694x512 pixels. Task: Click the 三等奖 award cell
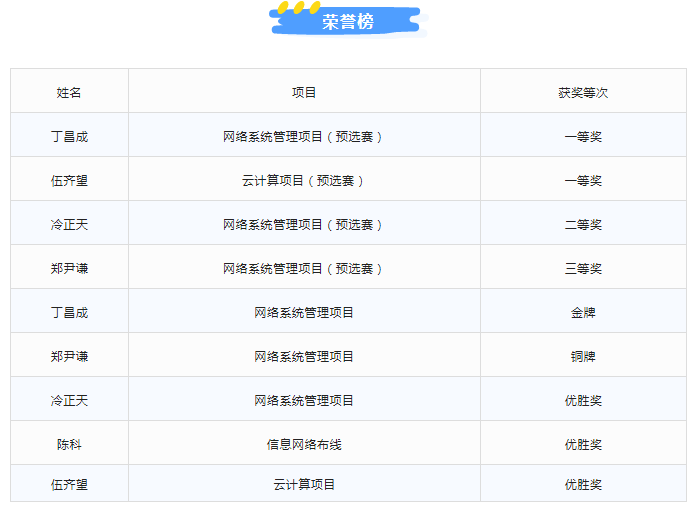pyautogui.click(x=583, y=269)
